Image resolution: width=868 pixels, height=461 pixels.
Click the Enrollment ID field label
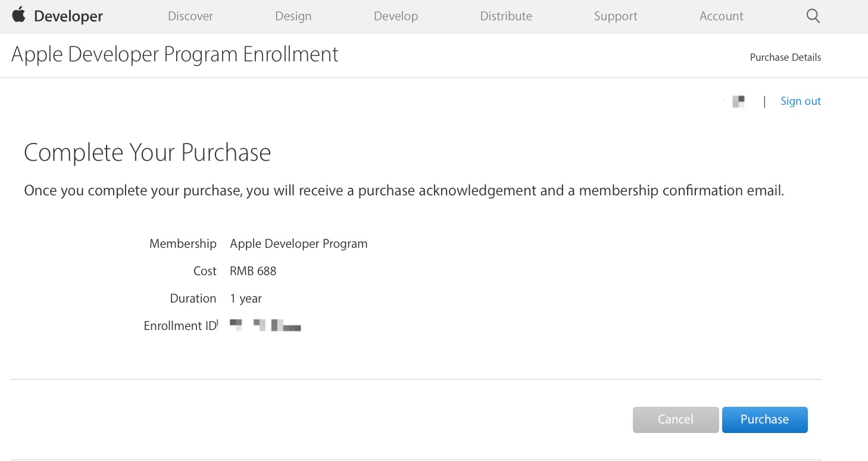pyautogui.click(x=180, y=326)
